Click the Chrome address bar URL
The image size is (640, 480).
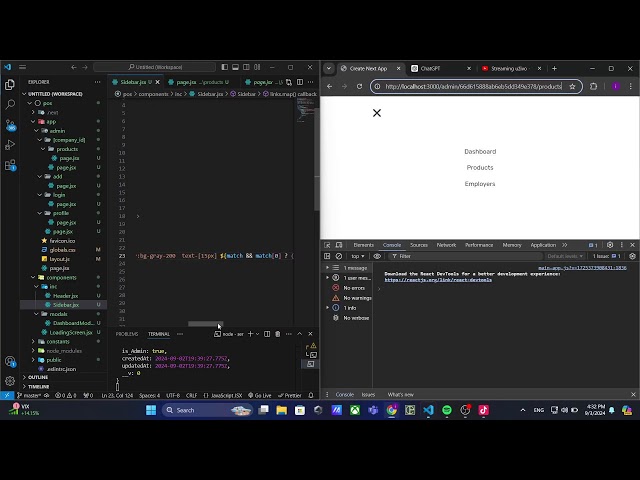point(473,87)
